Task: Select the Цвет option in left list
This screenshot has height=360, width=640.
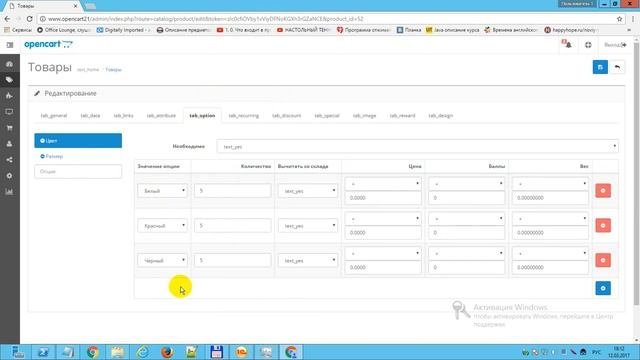Action: pyautogui.click(x=78, y=140)
